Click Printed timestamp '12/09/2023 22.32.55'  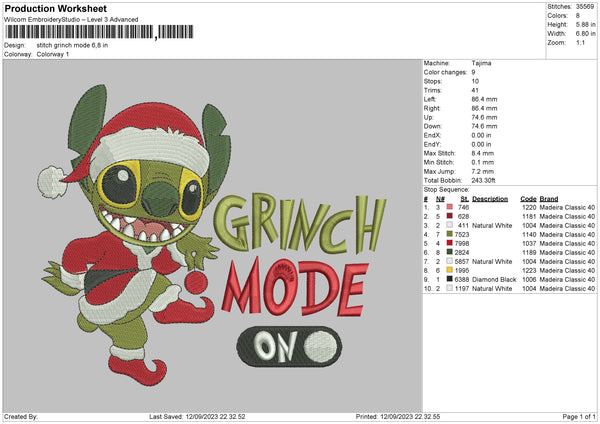[x=410, y=416]
